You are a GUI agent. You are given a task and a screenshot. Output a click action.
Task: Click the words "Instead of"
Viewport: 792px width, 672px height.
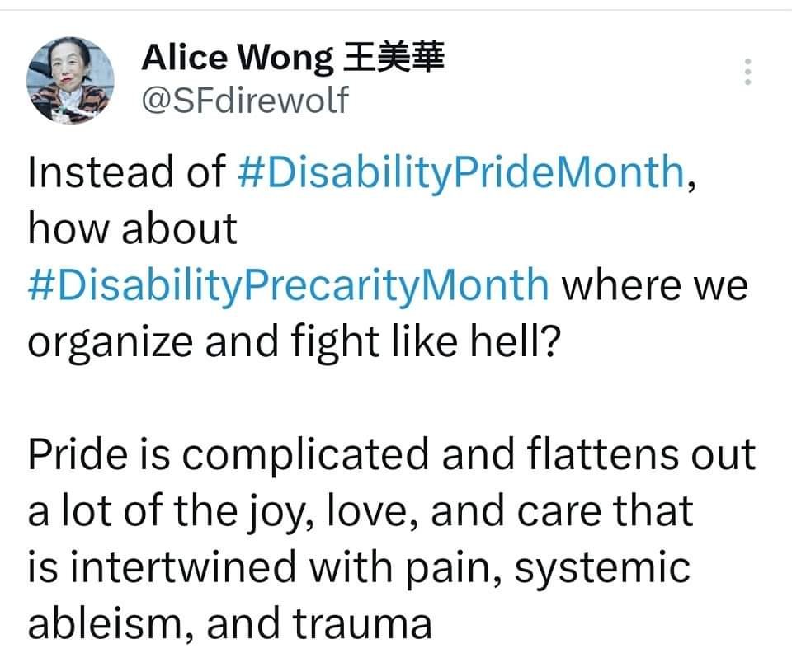coord(127,171)
